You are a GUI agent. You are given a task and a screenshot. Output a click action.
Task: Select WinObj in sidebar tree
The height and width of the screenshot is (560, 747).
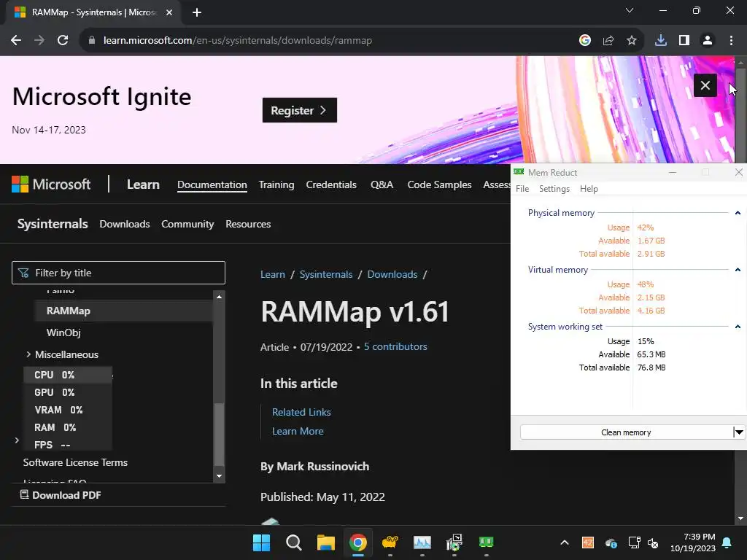(63, 332)
